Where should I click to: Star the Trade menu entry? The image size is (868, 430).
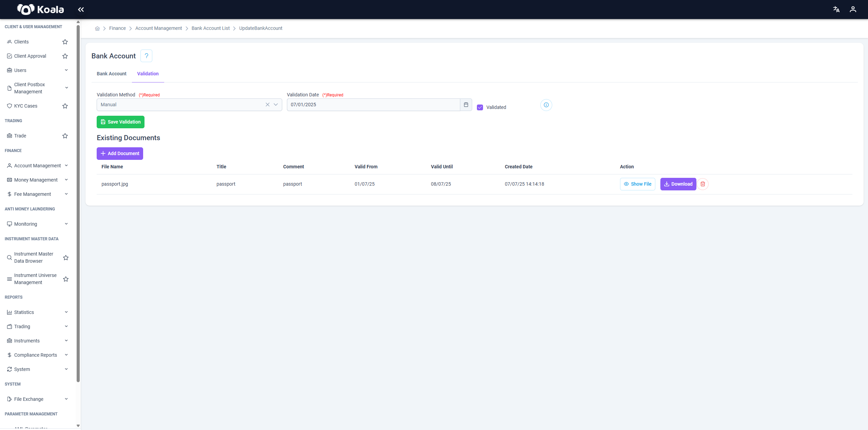click(x=65, y=136)
